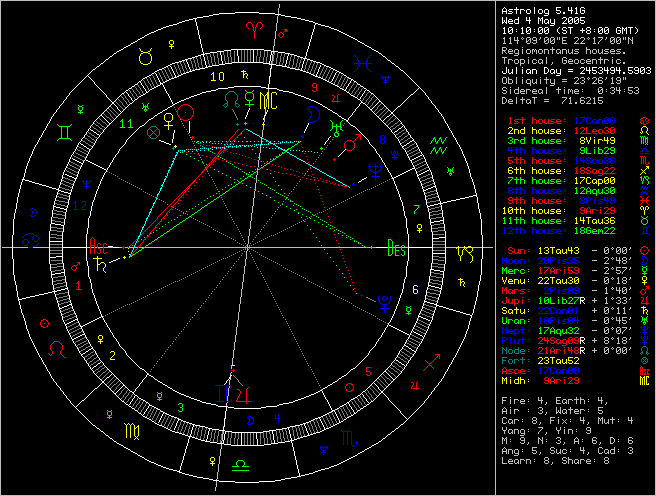Click the blue Neptune trident in upper chart
656x496 pixels.
point(373,171)
